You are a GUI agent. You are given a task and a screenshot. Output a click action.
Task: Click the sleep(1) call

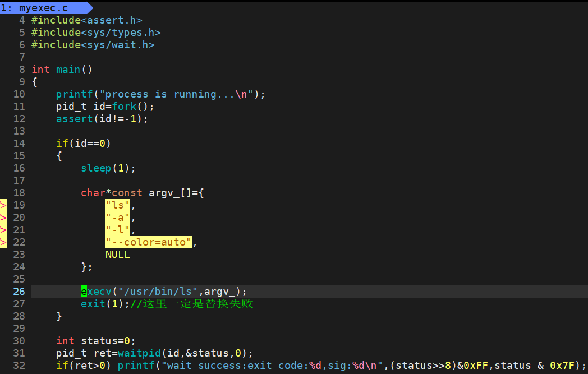108,168
